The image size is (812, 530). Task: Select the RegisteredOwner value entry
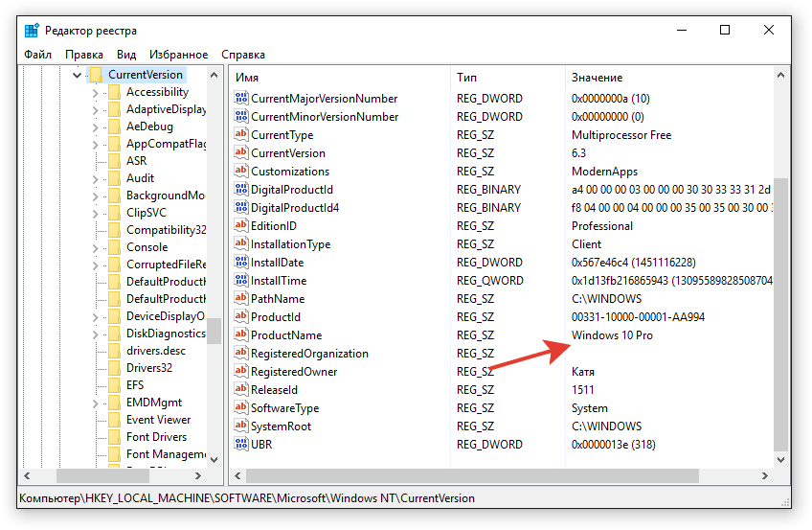click(x=293, y=372)
